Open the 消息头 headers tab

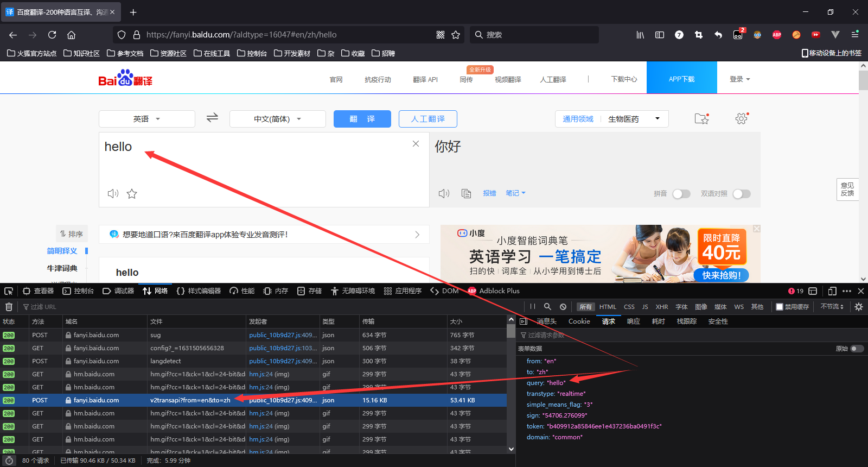pyautogui.click(x=546, y=321)
